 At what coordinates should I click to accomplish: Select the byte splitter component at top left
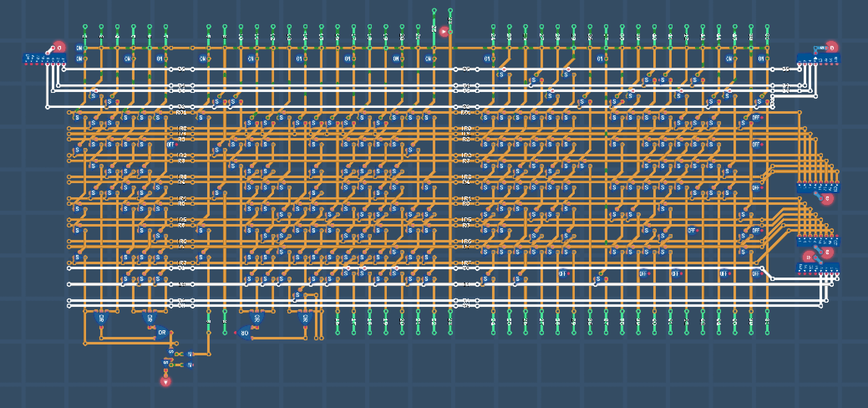(x=44, y=59)
